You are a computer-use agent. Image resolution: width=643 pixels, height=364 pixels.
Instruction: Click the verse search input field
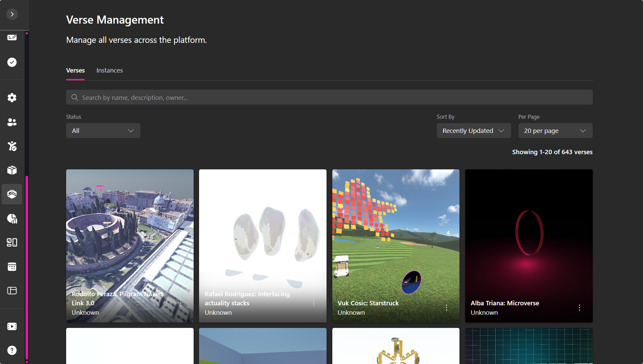coord(329,97)
